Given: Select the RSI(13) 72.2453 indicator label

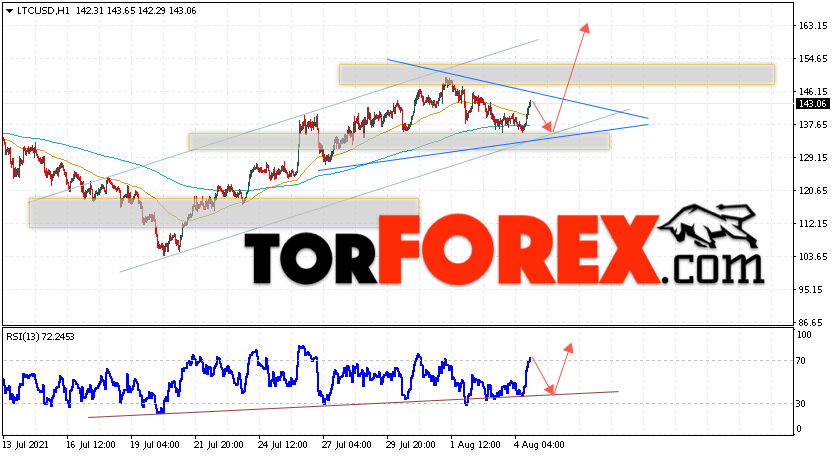Looking at the screenshot, I should tap(40, 337).
